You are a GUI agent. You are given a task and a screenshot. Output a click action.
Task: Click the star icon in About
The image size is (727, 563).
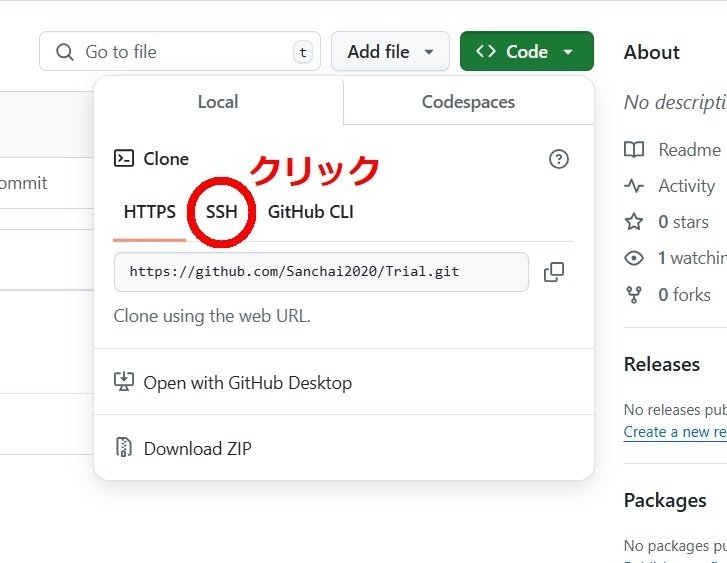coord(634,222)
